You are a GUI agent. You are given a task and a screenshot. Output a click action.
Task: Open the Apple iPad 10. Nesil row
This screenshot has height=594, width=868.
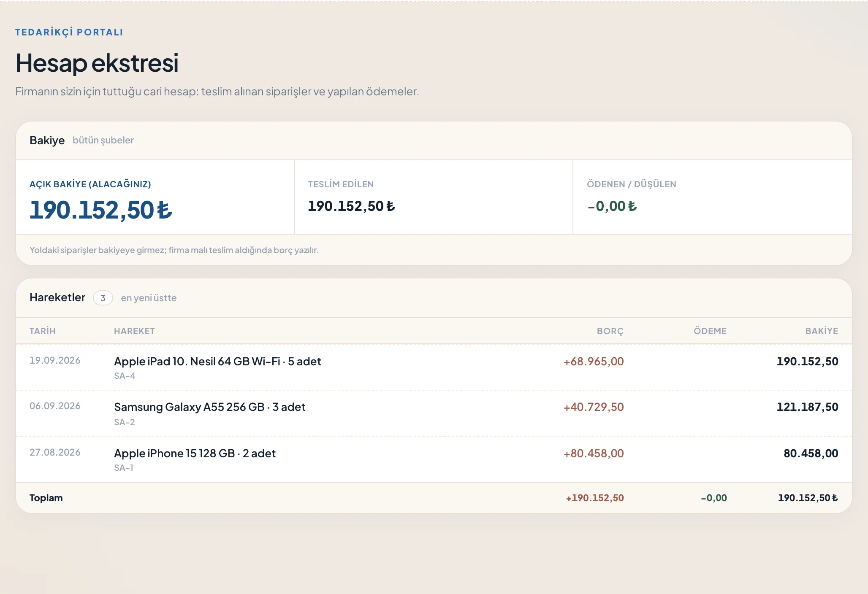pos(434,367)
